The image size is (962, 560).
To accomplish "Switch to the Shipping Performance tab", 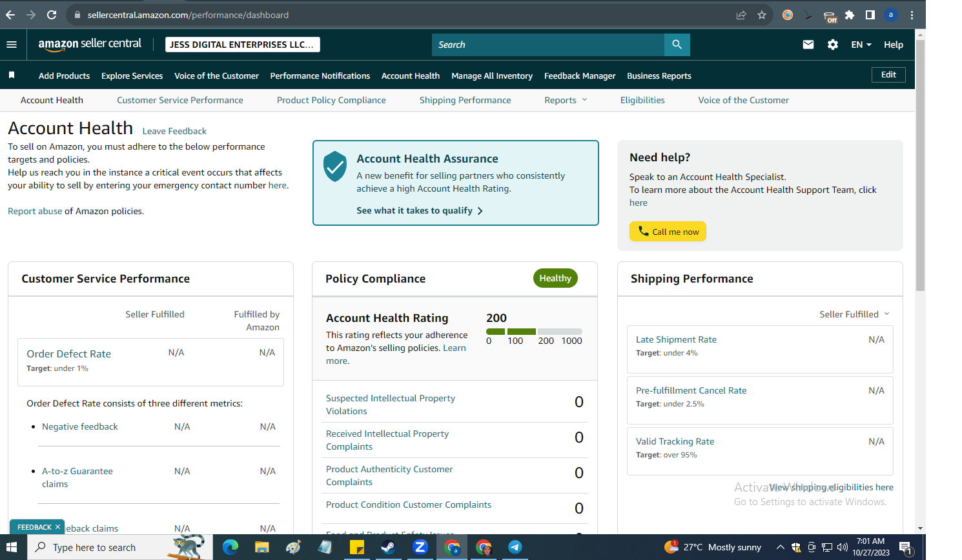I will coord(465,100).
